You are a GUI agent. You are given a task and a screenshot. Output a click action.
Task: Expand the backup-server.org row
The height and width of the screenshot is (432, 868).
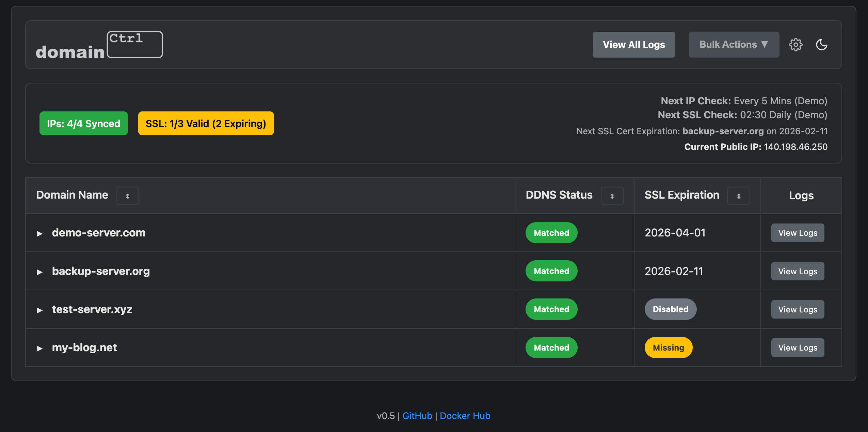[x=40, y=272]
